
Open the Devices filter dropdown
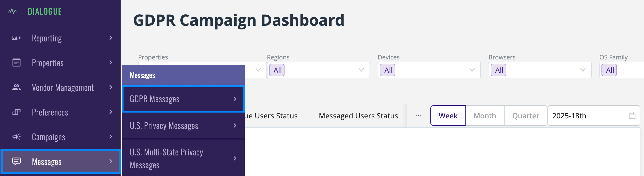(x=429, y=70)
